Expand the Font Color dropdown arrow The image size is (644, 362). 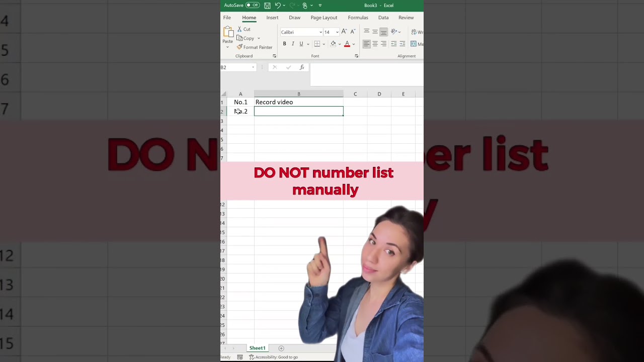point(354,44)
